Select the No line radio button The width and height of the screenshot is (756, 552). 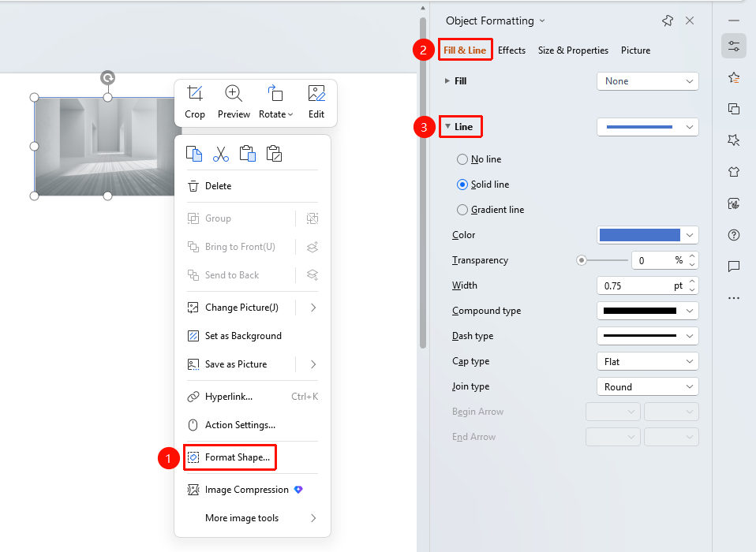[462, 159]
